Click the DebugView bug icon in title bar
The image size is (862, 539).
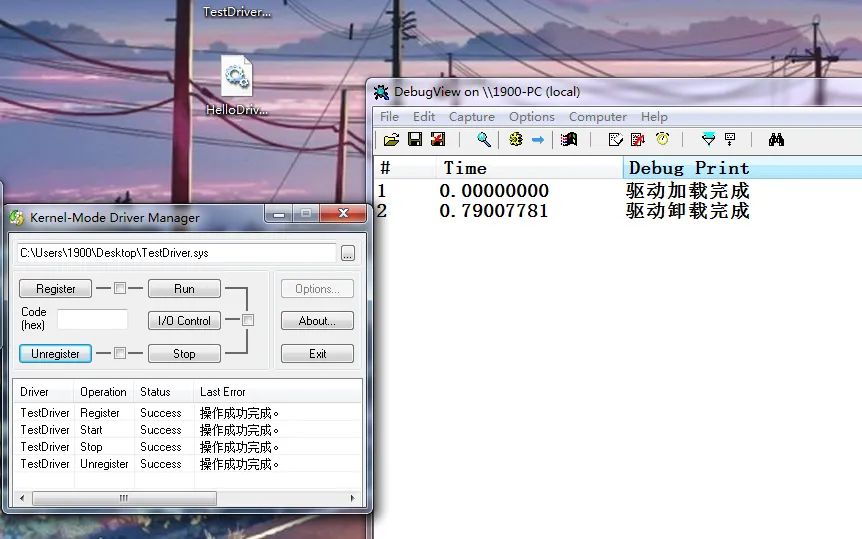coord(382,92)
